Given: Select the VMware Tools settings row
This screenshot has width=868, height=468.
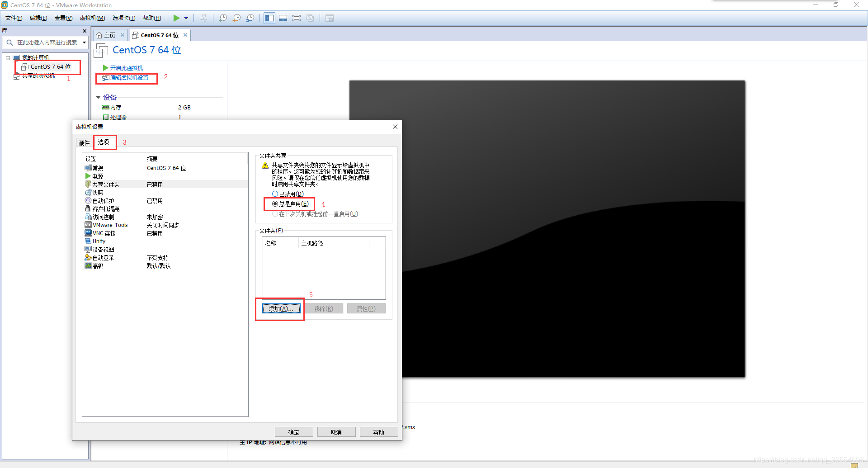Looking at the screenshot, I should pos(165,225).
